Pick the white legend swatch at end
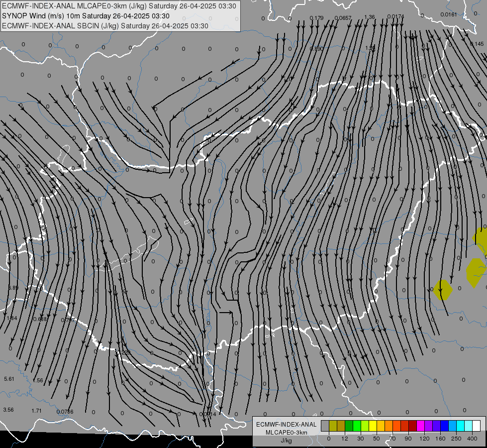487x448 pixels. pyautogui.click(x=477, y=426)
